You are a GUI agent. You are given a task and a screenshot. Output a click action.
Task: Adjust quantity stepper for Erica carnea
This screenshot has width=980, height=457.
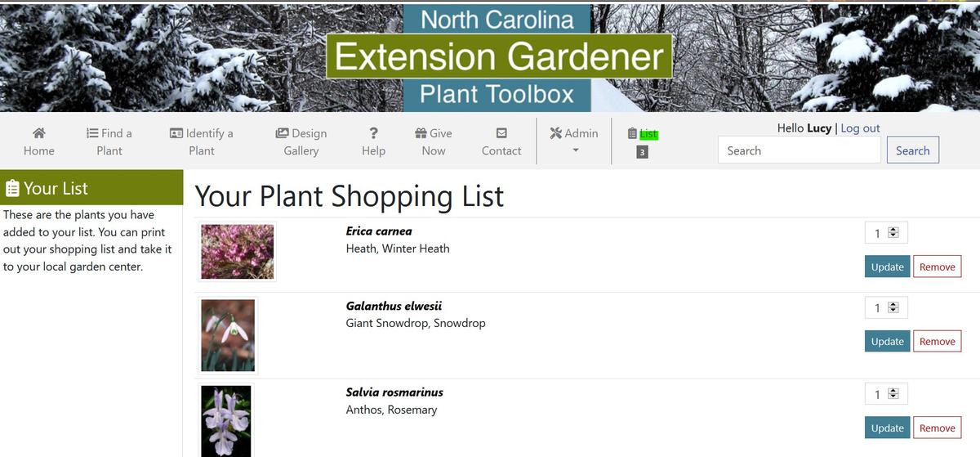coord(893,233)
